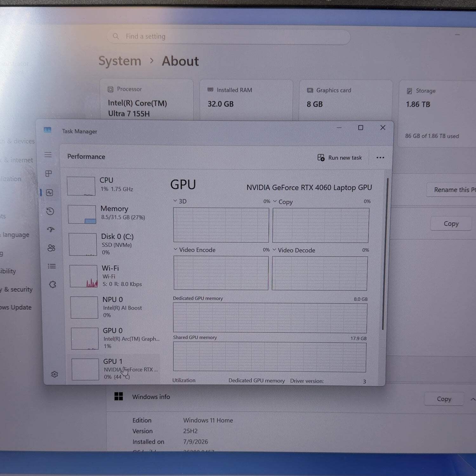
Task: Go back to System via the breadcrumb
Action: click(120, 61)
